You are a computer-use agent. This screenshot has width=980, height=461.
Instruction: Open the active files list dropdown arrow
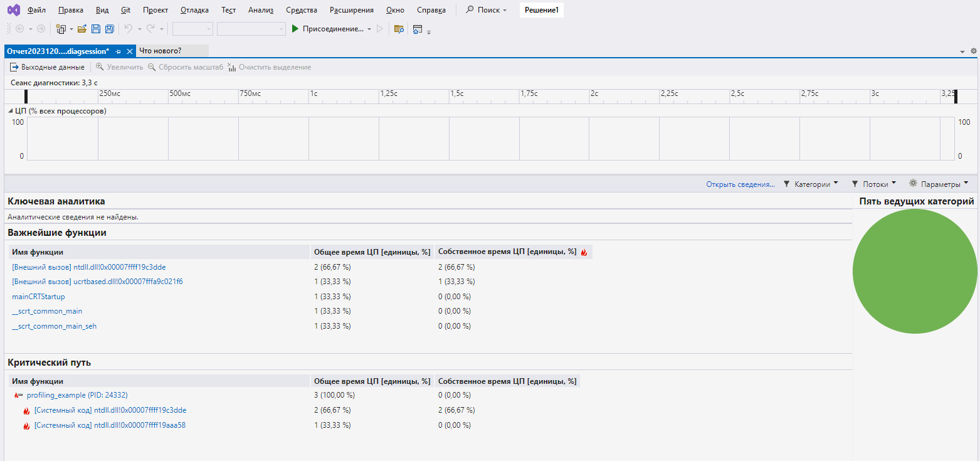coord(962,51)
